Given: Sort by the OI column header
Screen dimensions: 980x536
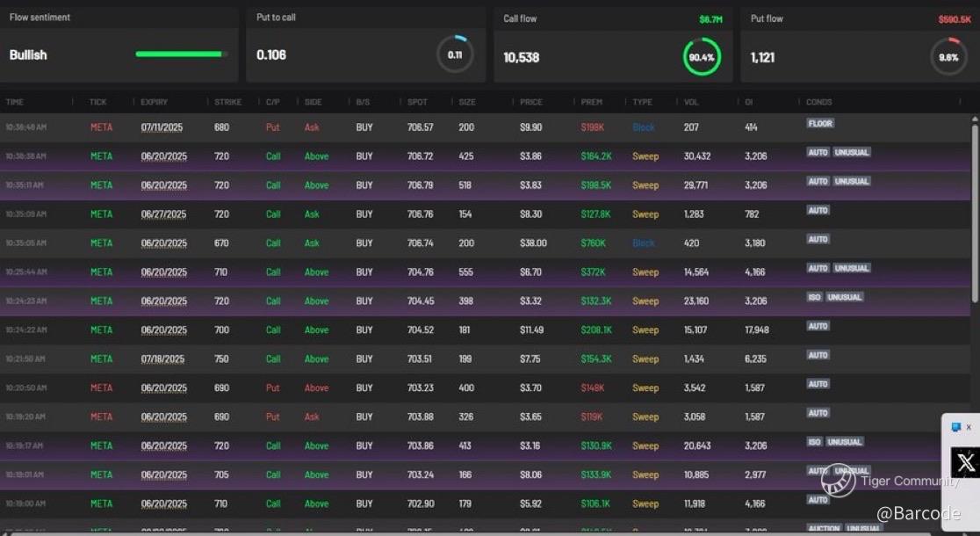Looking at the screenshot, I should 749,102.
